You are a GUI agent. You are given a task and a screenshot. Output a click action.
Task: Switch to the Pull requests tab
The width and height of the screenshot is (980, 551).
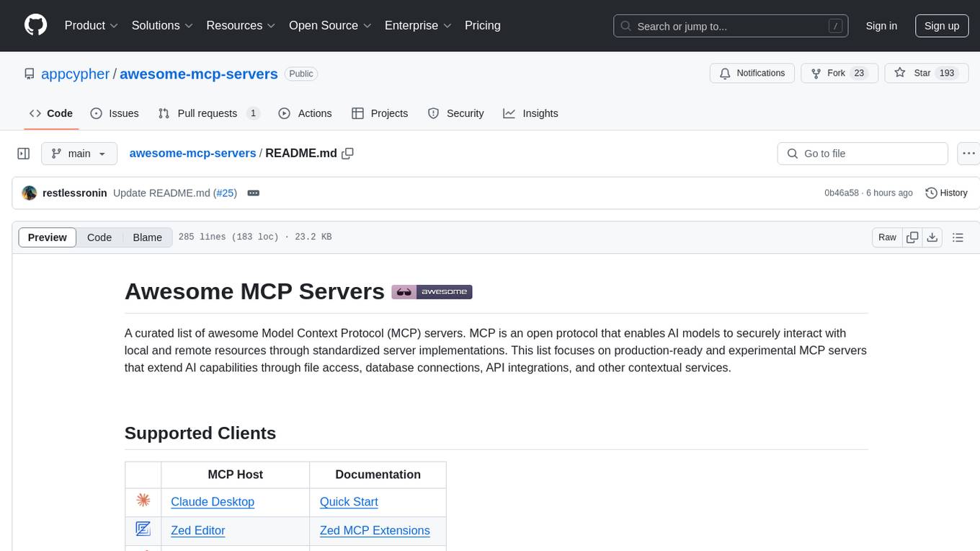(x=208, y=113)
